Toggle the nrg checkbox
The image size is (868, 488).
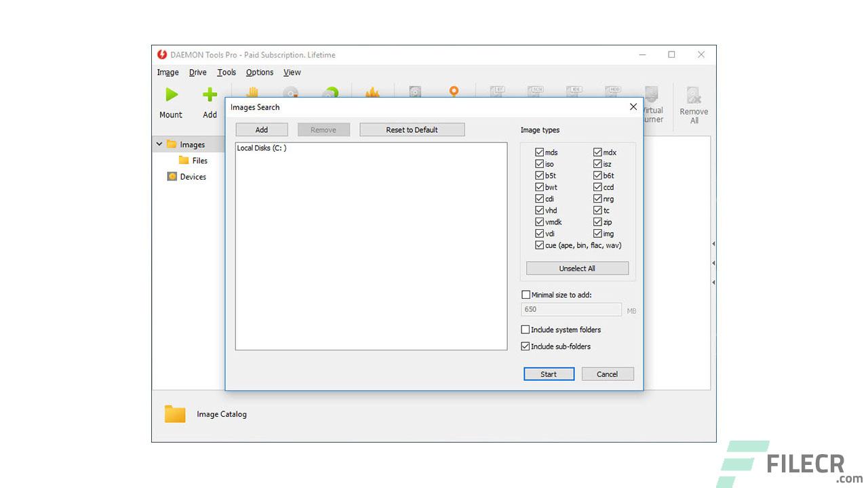[x=598, y=199]
